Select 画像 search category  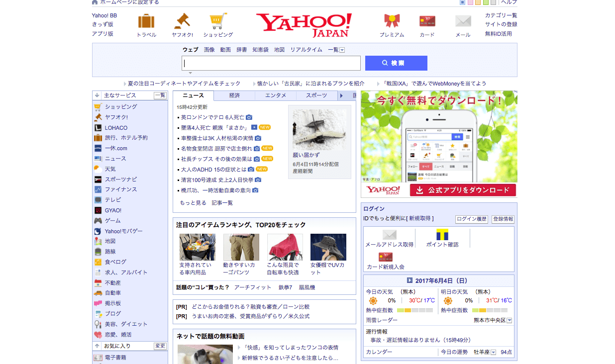pos(209,50)
